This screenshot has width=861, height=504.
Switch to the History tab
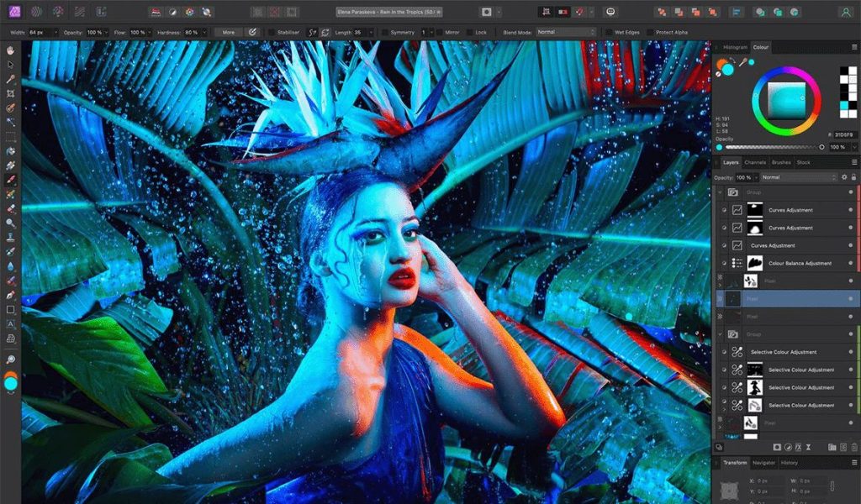click(x=789, y=463)
